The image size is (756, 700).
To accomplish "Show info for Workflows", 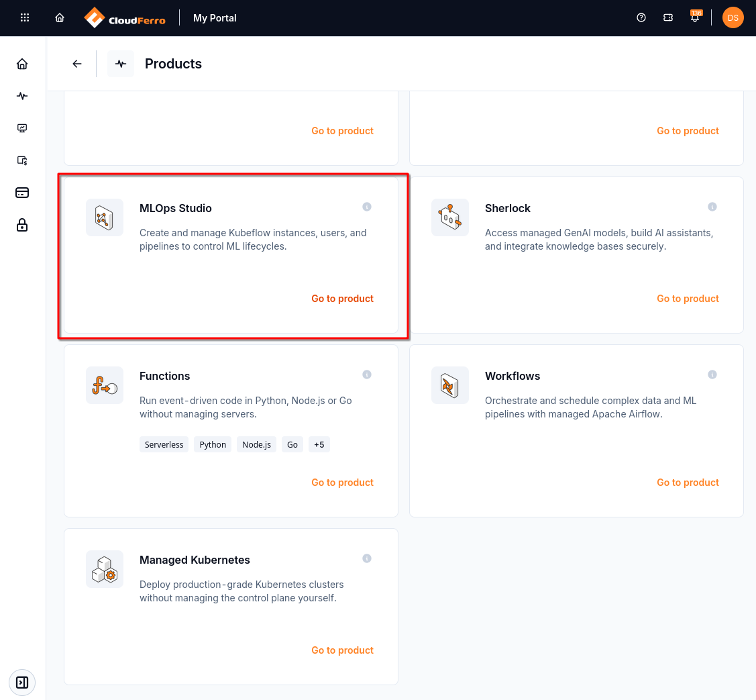I will click(x=712, y=375).
